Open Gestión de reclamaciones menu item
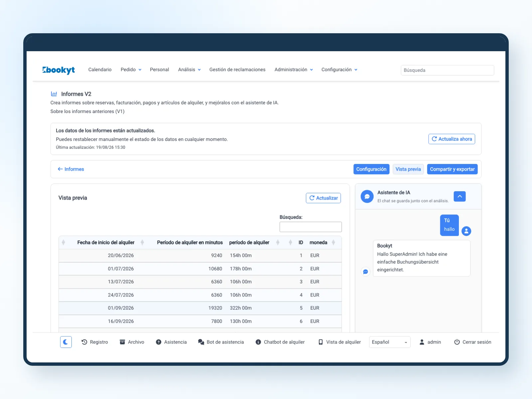Screen dimensions: 532x399 pyautogui.click(x=237, y=69)
